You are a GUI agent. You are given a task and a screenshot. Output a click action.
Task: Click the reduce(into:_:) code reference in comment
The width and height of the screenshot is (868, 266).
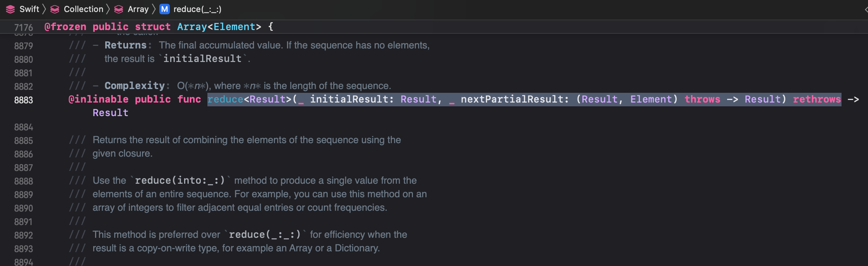pyautogui.click(x=180, y=181)
